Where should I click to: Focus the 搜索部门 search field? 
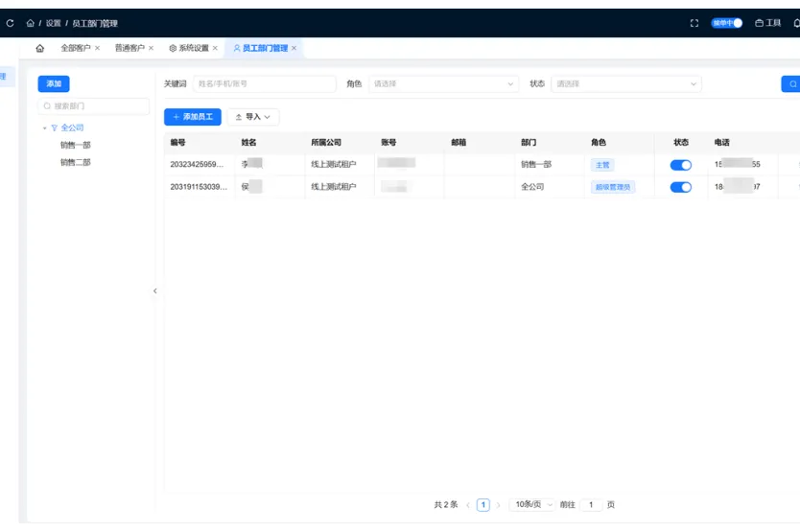click(x=93, y=106)
